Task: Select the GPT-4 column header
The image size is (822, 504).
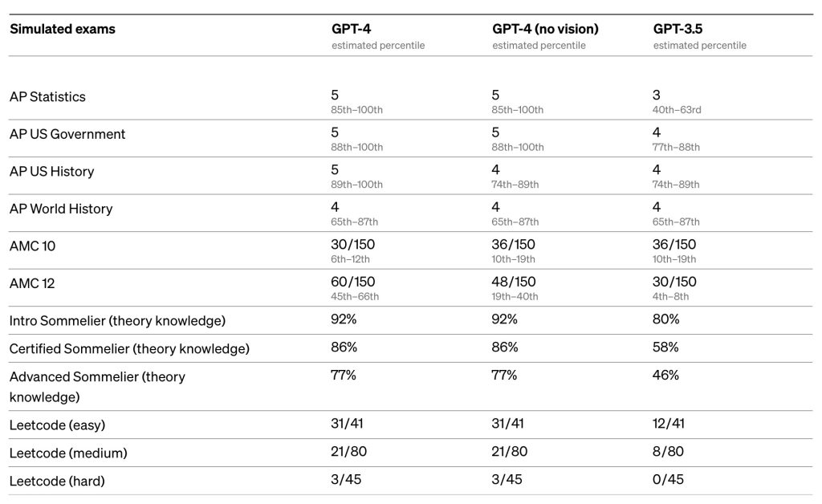Action: tap(351, 29)
